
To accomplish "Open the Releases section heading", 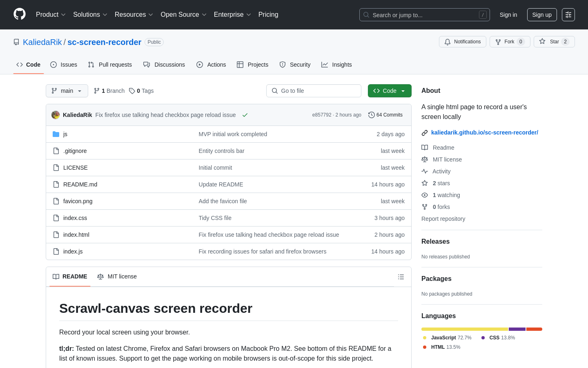I will (x=435, y=242).
